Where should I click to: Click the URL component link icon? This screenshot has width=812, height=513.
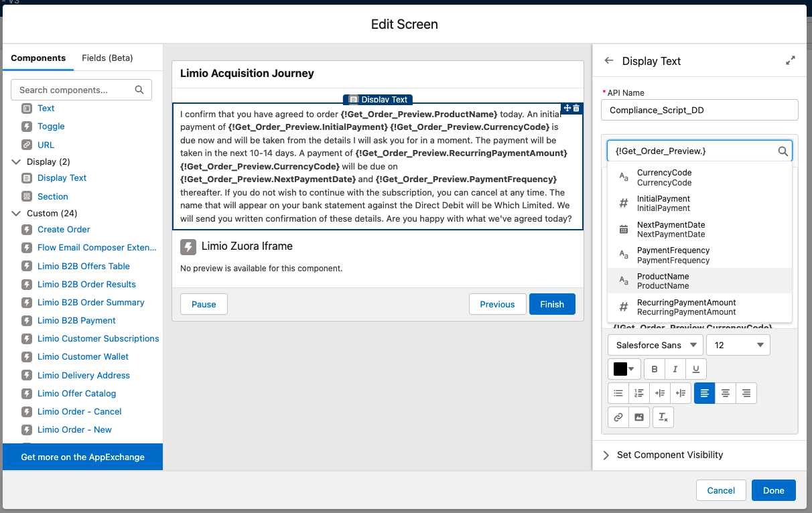(x=27, y=145)
